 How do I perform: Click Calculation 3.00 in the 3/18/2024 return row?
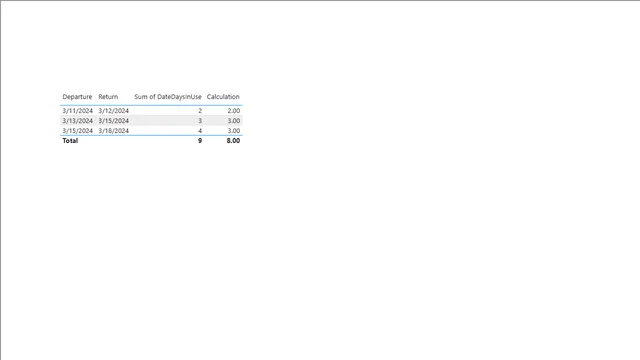233,131
